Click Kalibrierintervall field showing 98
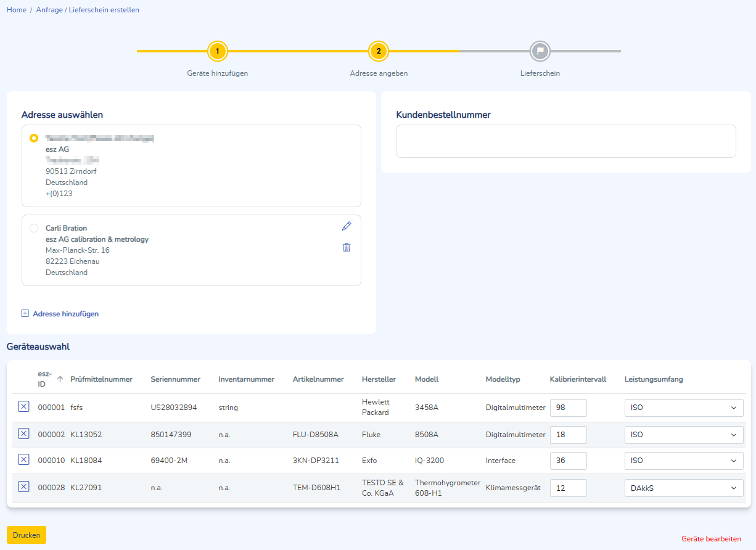The width and height of the screenshot is (756, 550). (x=568, y=408)
